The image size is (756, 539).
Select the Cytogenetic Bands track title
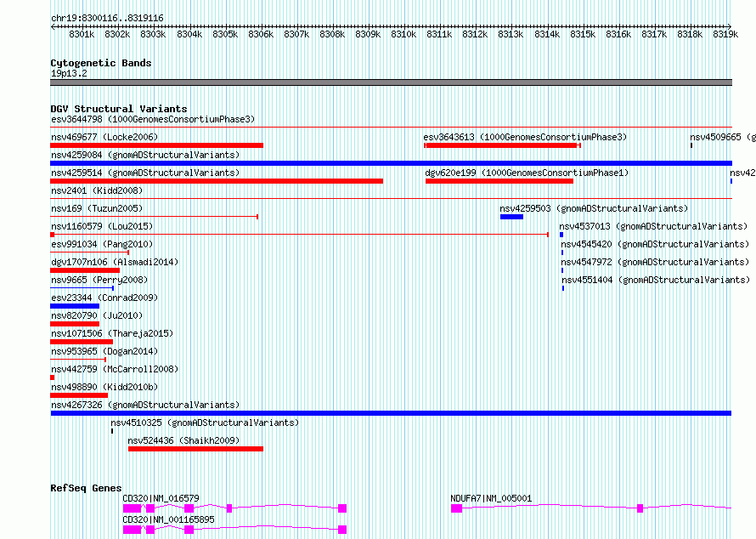pos(101,63)
